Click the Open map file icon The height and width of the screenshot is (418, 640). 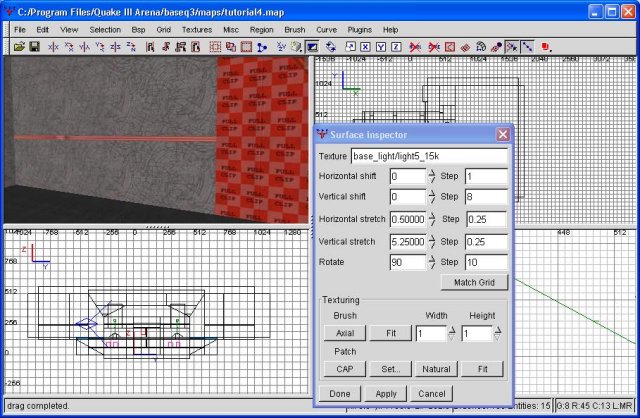coord(19,47)
